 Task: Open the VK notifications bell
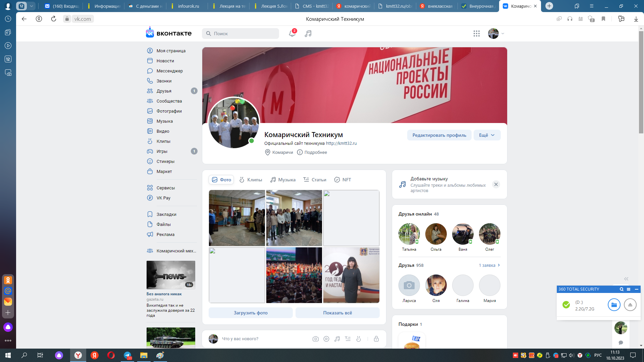292,34
